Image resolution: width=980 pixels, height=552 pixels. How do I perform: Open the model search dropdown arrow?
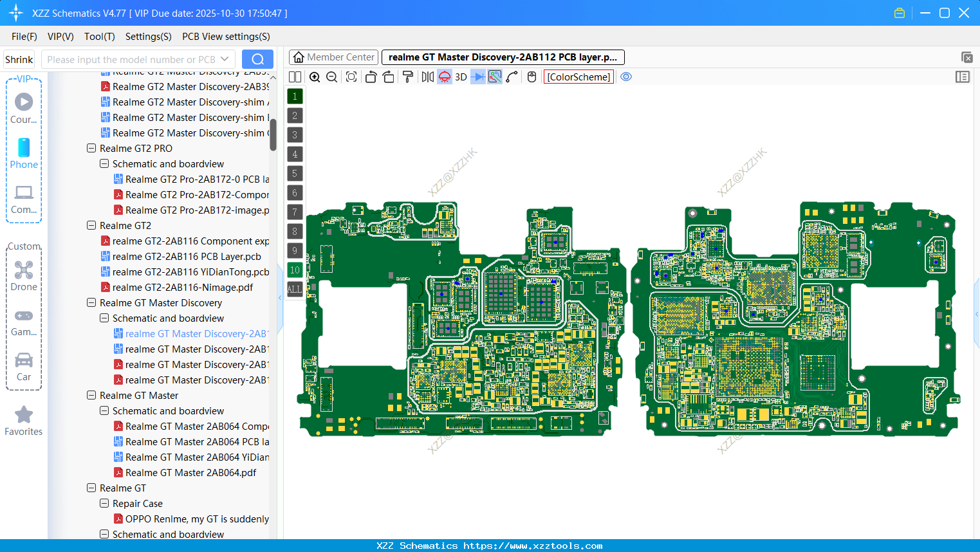point(225,59)
